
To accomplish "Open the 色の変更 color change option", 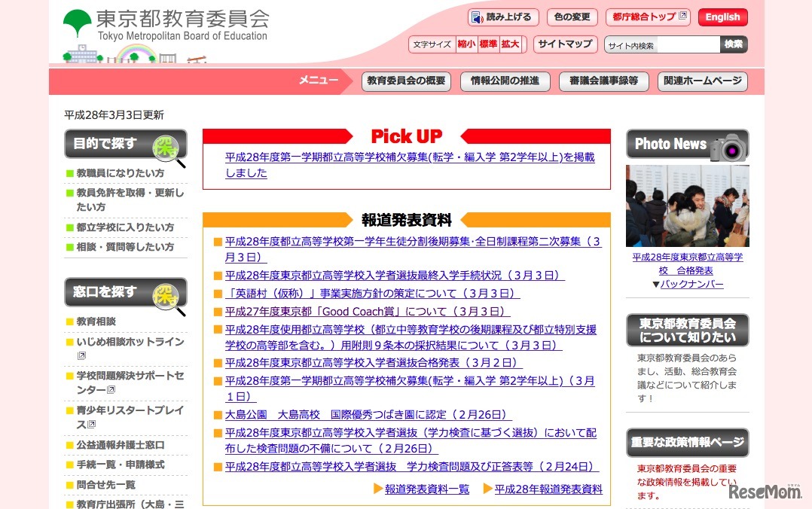I will (571, 17).
